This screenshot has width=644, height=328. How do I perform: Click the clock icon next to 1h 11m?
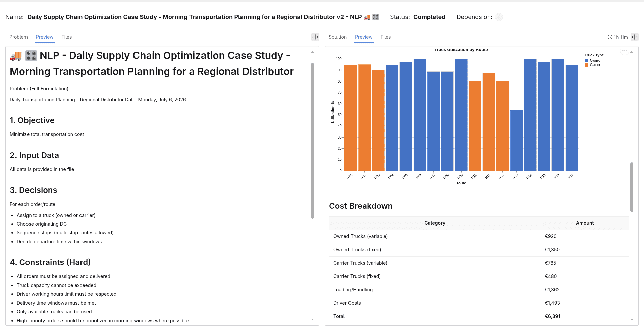(610, 37)
